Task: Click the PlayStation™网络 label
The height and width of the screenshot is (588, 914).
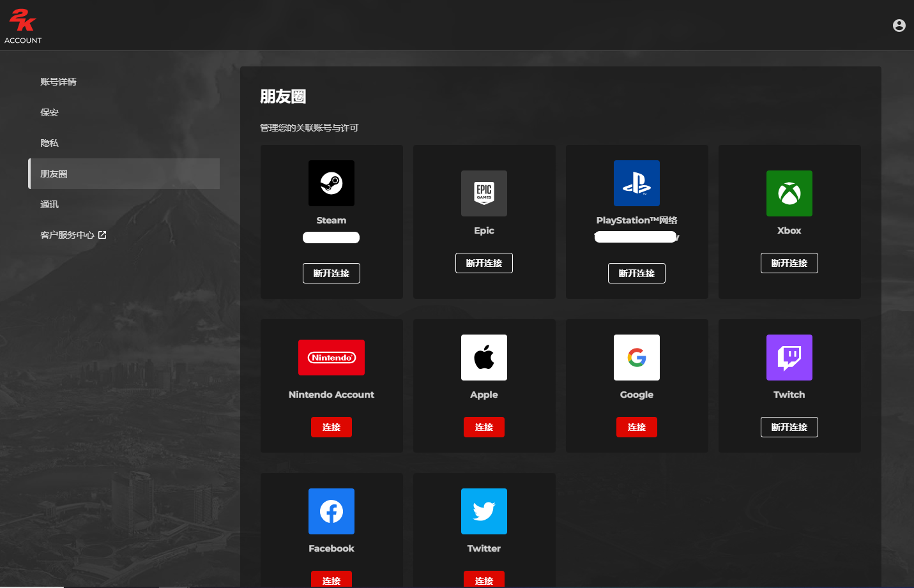Action: point(637,220)
